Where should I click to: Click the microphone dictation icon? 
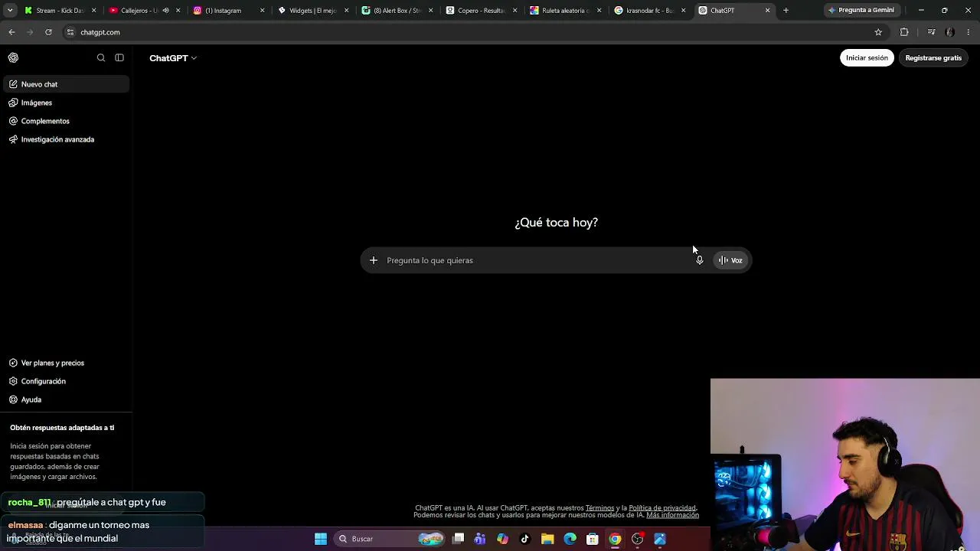click(x=699, y=260)
